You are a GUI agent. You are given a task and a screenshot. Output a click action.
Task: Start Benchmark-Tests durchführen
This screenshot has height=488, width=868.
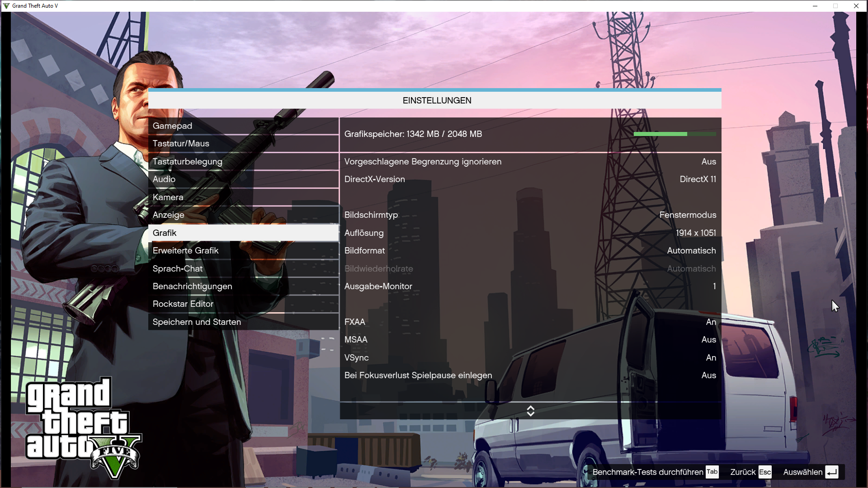click(x=650, y=472)
